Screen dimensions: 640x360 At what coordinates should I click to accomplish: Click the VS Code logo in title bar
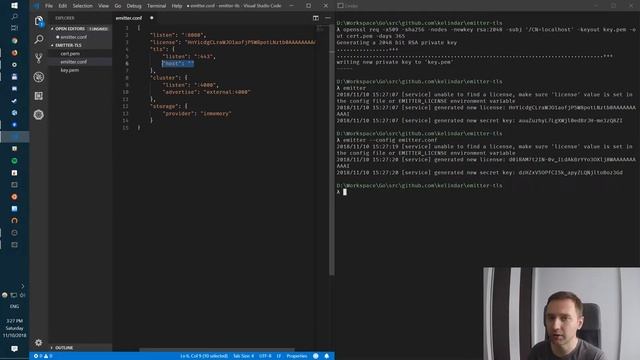[37, 6]
